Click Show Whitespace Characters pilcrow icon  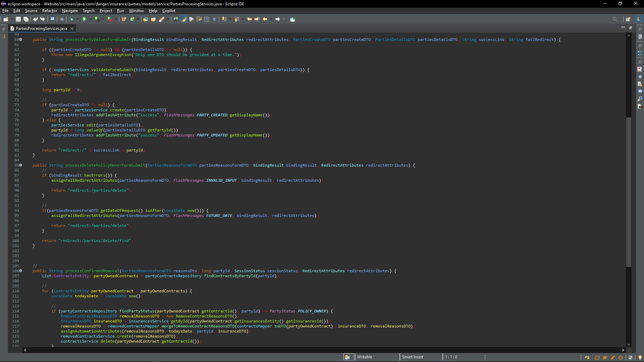214,19
